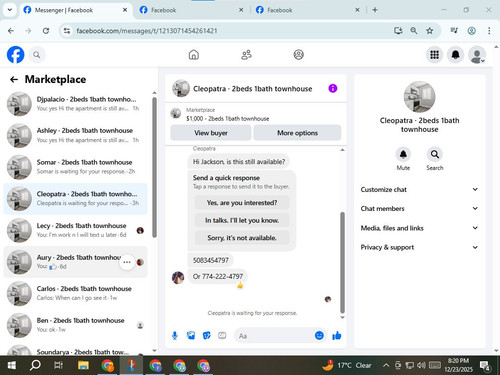Open the browser zoom magnifier icon
This screenshot has height=375, width=500.
414,31
